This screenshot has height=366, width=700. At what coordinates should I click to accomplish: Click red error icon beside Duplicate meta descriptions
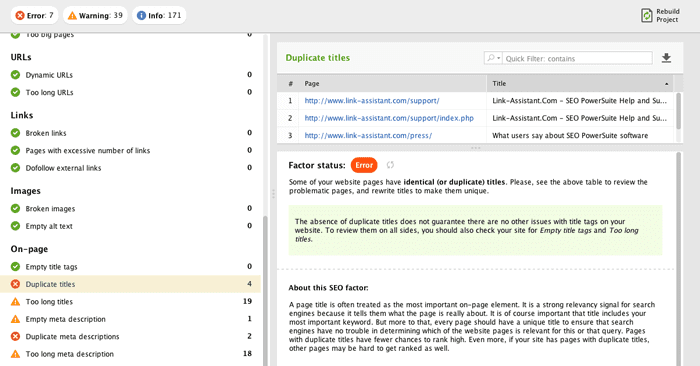click(16, 336)
